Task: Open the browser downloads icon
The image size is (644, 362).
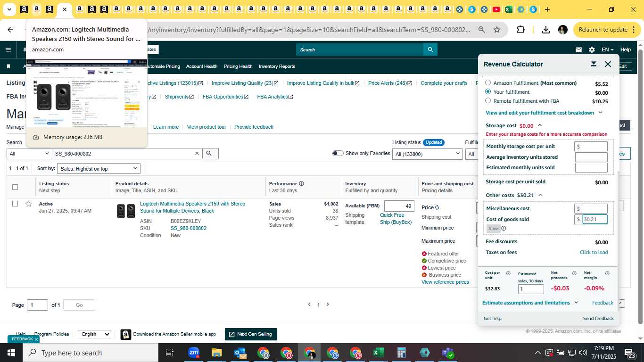Action: [x=545, y=30]
